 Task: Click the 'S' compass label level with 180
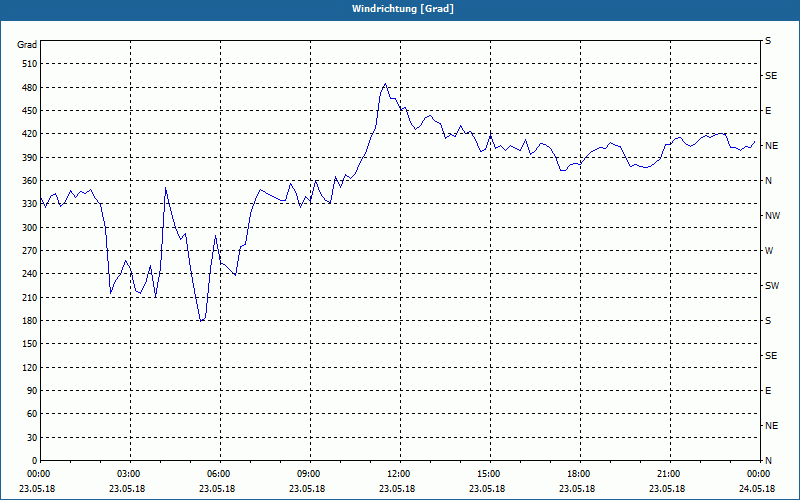click(768, 321)
